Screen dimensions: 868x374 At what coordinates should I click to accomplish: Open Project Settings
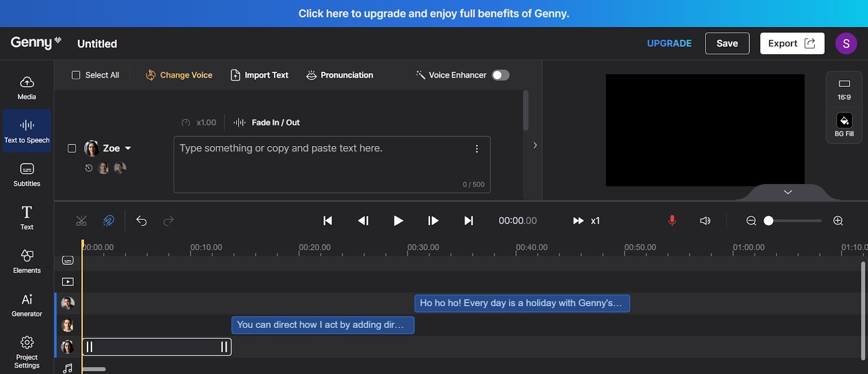27,352
